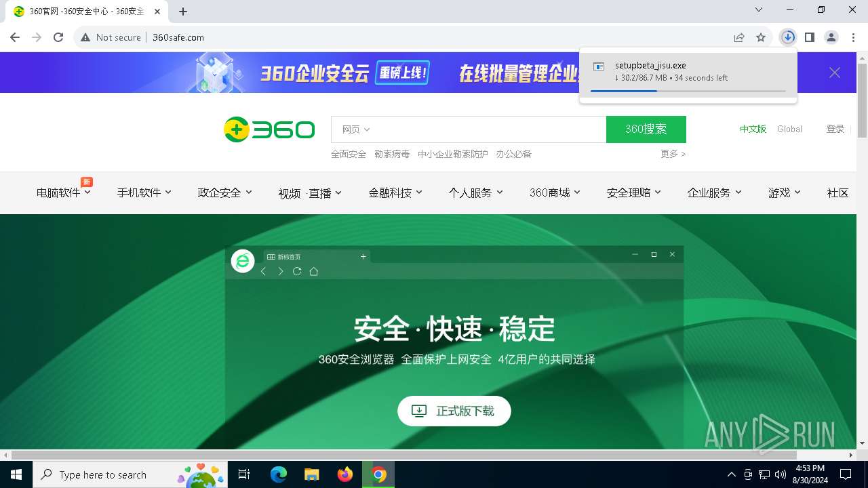
Task: Click the 勒索病毒 hot search link
Action: [392, 154]
